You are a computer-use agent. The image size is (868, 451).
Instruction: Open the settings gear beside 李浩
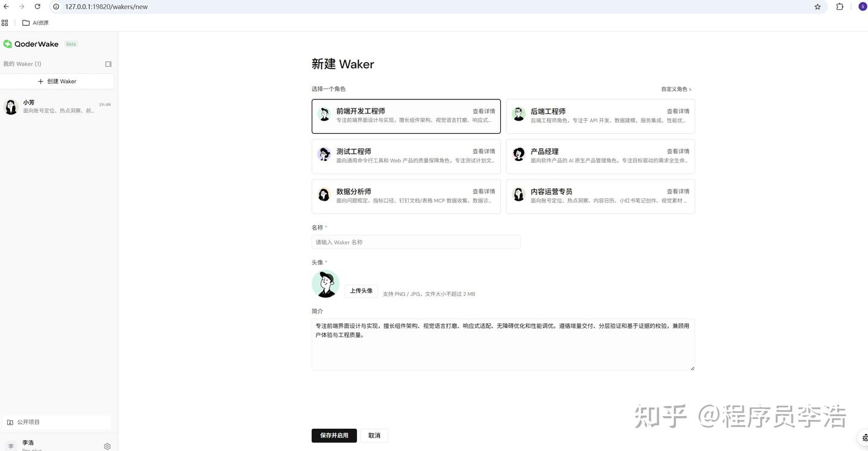pos(107,446)
